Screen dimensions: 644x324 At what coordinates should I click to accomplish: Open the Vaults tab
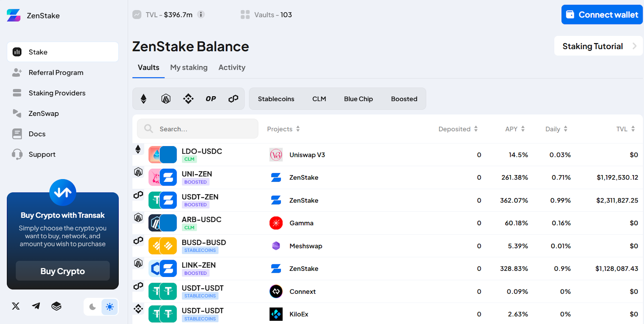pos(149,68)
